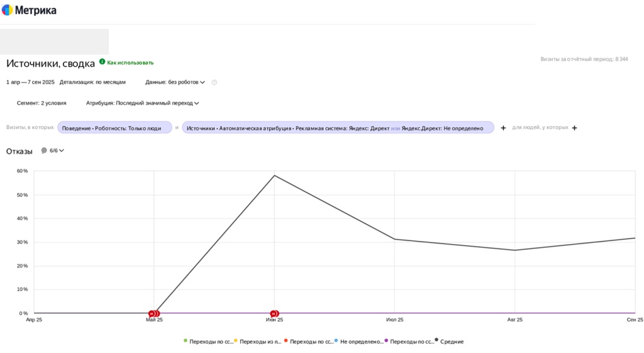Click the green info icon beside the page title

103,62
